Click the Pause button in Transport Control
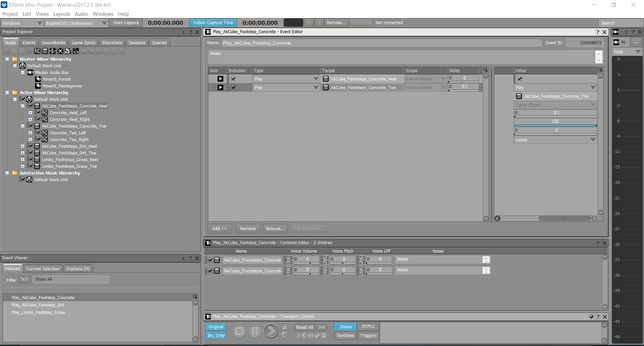Screen dimensions: 644x346 pyautogui.click(x=255, y=331)
